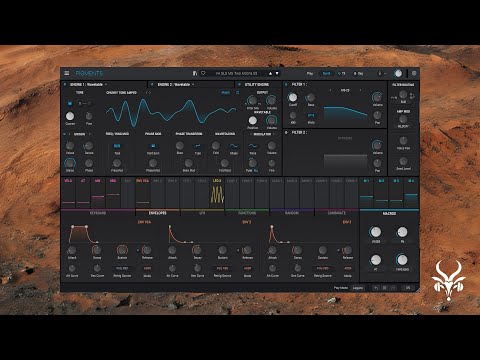
Task: Click the ENV VCA Sustain knob
Action: (x=122, y=250)
